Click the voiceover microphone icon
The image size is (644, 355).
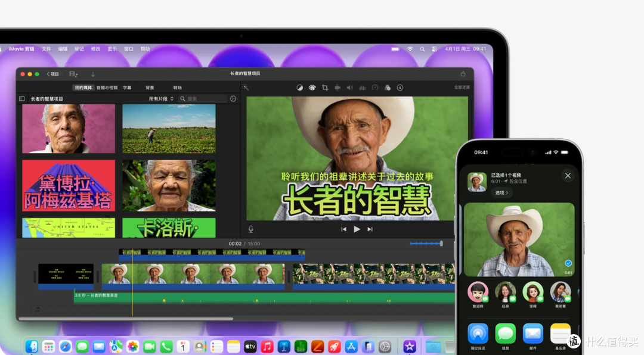coord(251,229)
